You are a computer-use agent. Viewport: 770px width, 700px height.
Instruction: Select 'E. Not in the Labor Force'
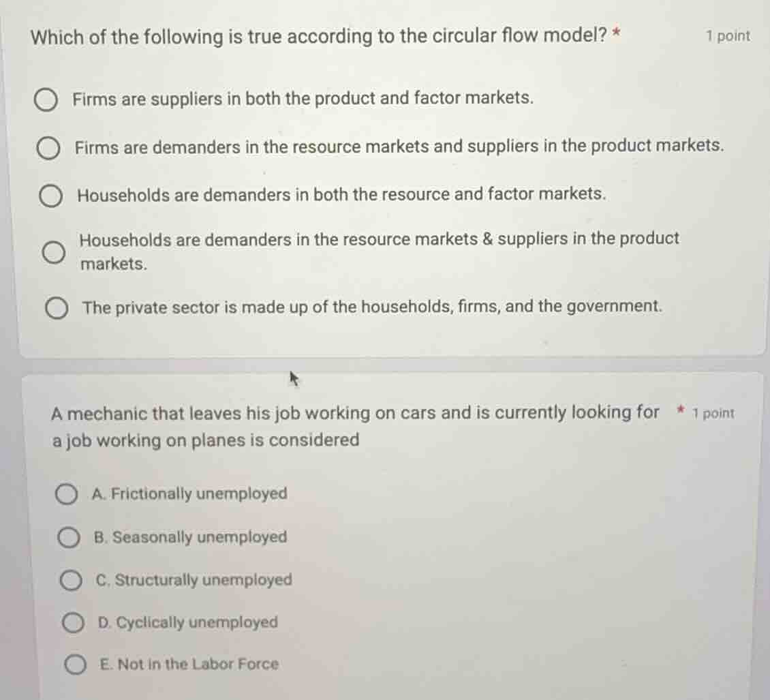click(77, 665)
